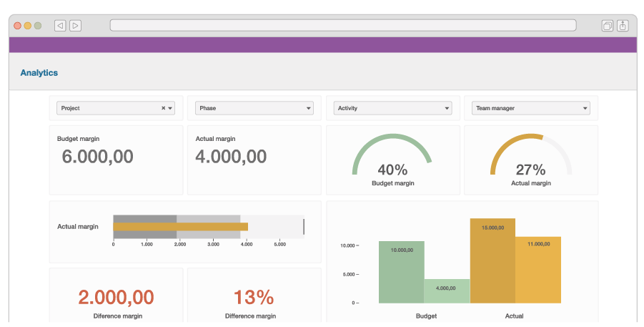Clear the Project filter with the x
The height and width of the screenshot is (327, 644).
163,108
